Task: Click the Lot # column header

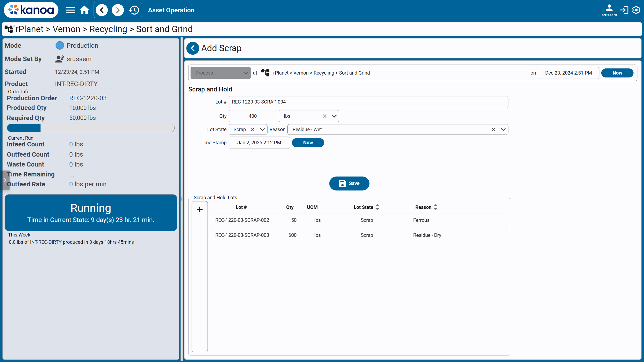Action: click(241, 207)
